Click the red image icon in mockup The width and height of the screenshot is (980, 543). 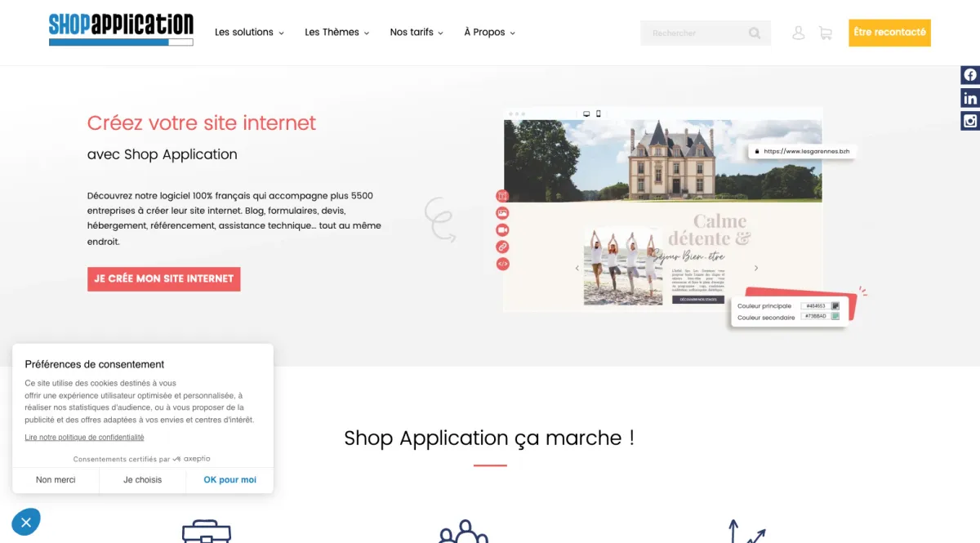(x=502, y=212)
